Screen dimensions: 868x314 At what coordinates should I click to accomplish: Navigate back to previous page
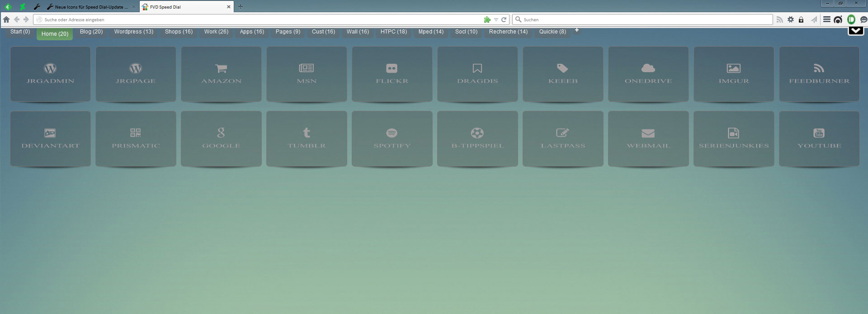[x=17, y=19]
